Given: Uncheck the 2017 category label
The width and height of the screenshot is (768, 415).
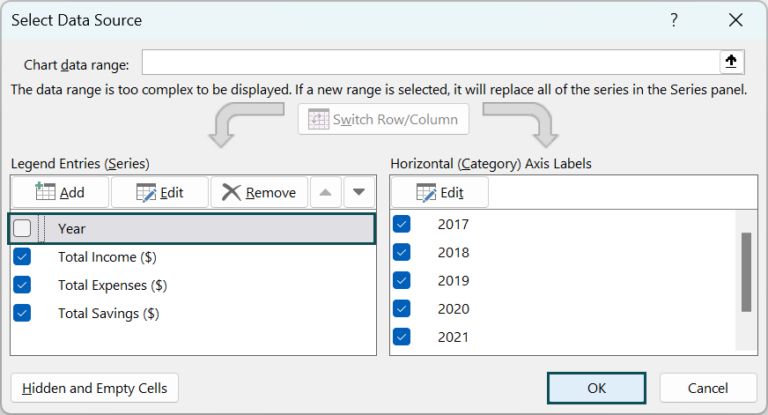Looking at the screenshot, I should tap(402, 224).
